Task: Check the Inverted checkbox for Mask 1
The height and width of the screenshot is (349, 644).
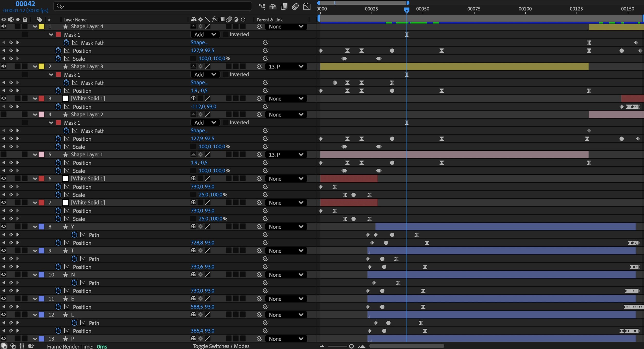Action: point(225,34)
